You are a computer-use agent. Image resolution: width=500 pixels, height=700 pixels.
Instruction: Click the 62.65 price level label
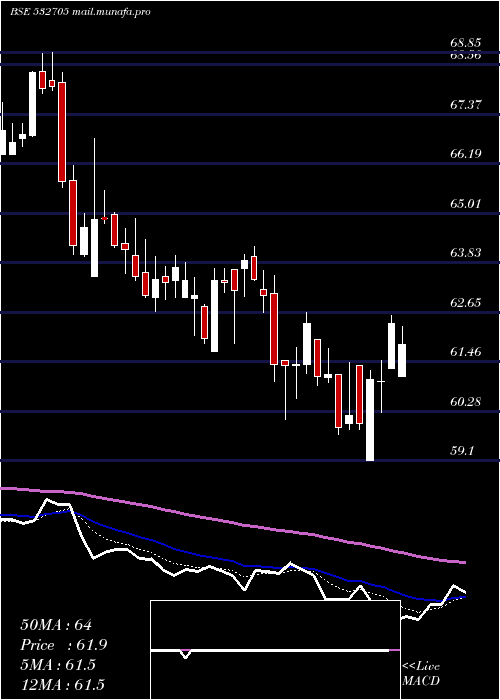pos(466,303)
